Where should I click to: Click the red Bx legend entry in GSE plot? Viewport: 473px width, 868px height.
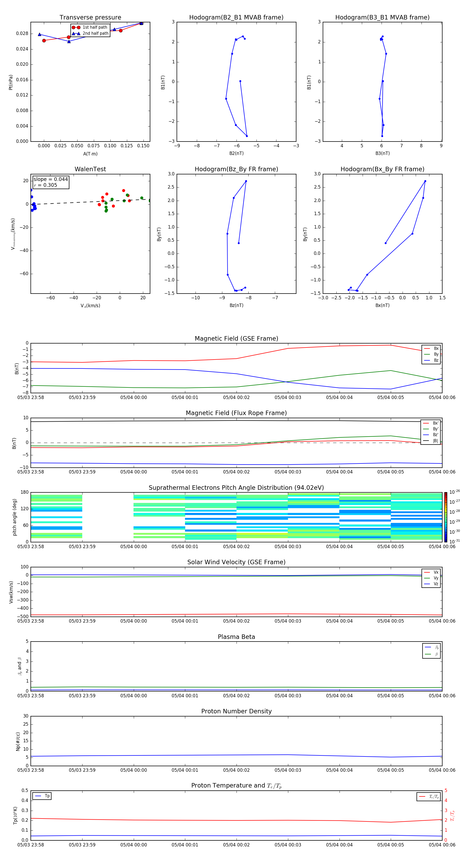[x=431, y=349]
